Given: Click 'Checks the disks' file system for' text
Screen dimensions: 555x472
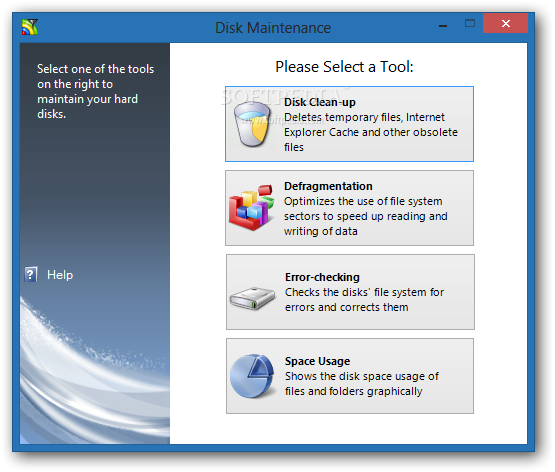Looking at the screenshot, I should click(x=364, y=292).
